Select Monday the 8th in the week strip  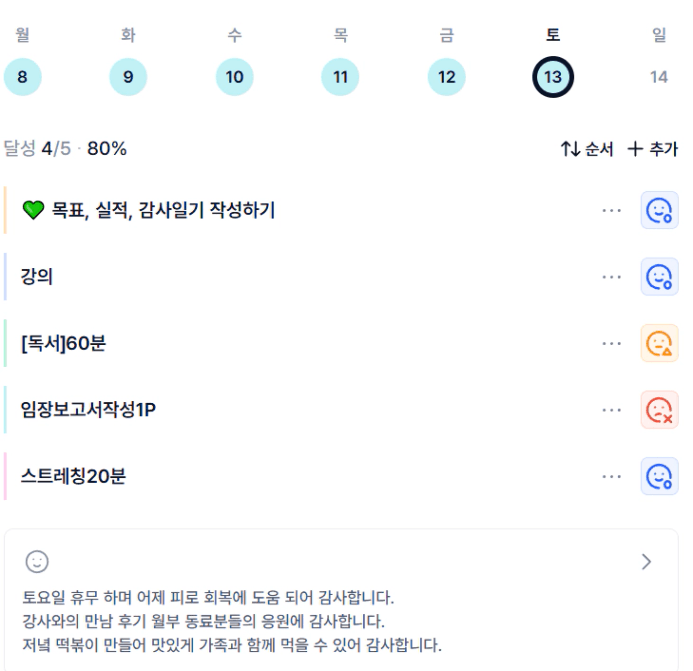22,77
